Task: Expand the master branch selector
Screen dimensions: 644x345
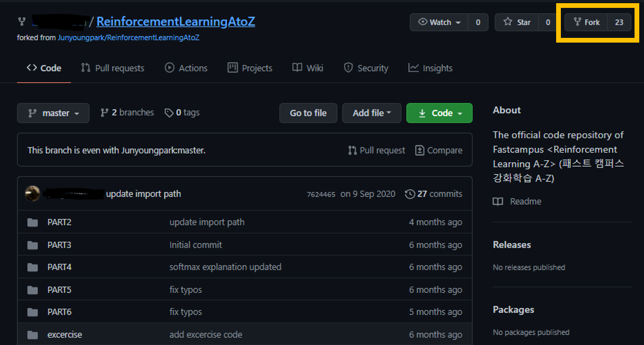Action: [x=53, y=113]
